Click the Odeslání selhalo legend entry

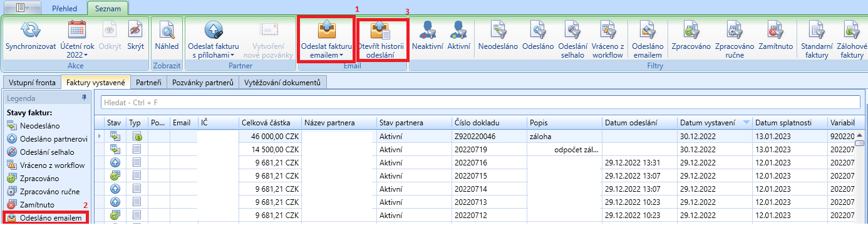pos(41,152)
